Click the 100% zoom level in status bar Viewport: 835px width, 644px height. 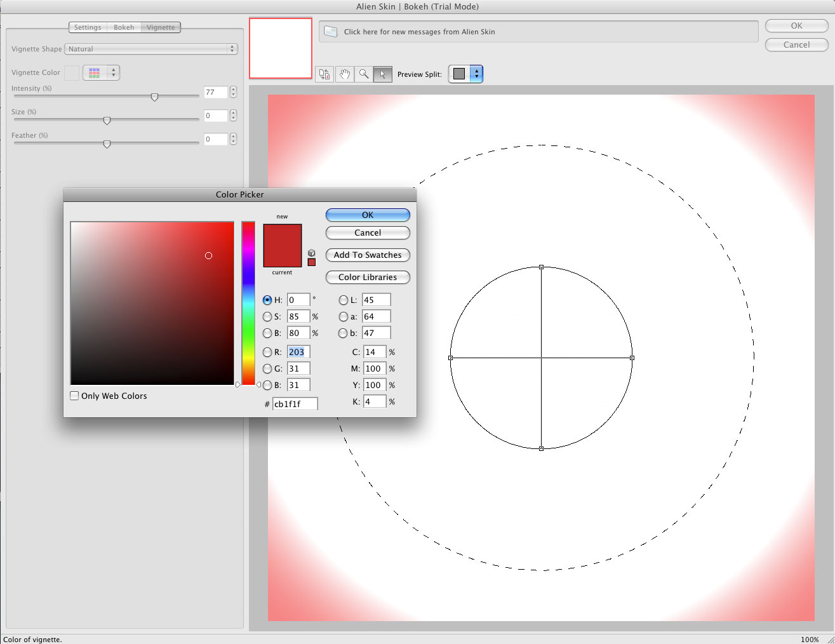point(810,640)
